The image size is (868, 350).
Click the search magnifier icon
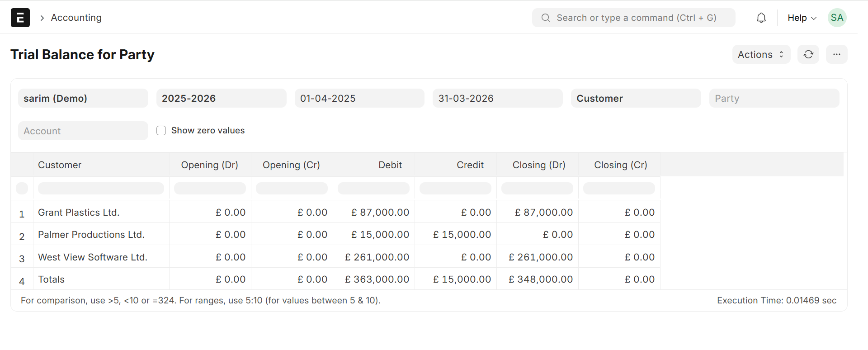pyautogui.click(x=546, y=18)
